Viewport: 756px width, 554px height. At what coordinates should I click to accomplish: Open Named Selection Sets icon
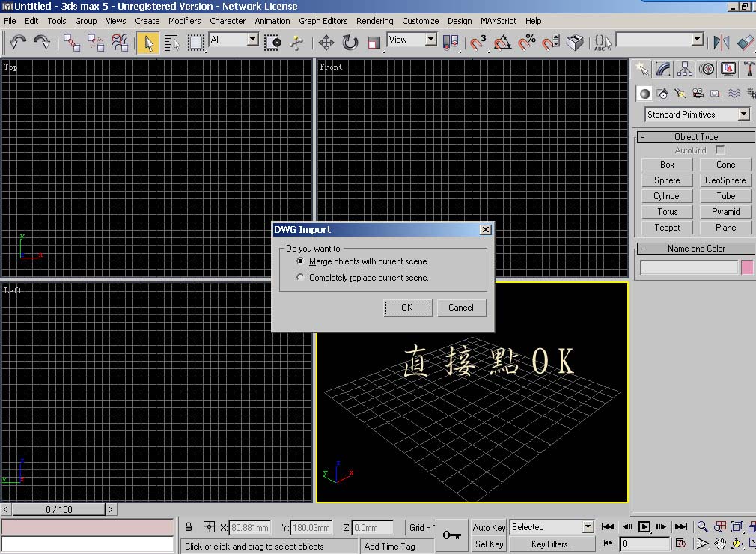point(603,43)
